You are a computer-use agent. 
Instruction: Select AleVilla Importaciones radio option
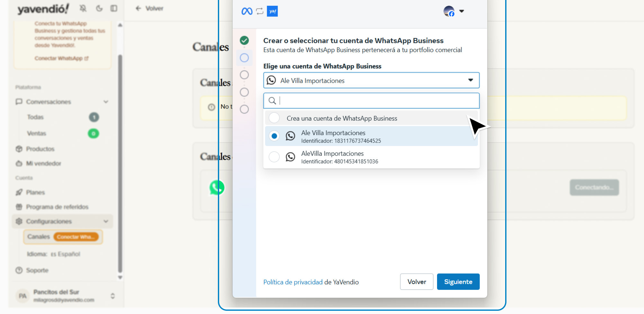tap(274, 157)
